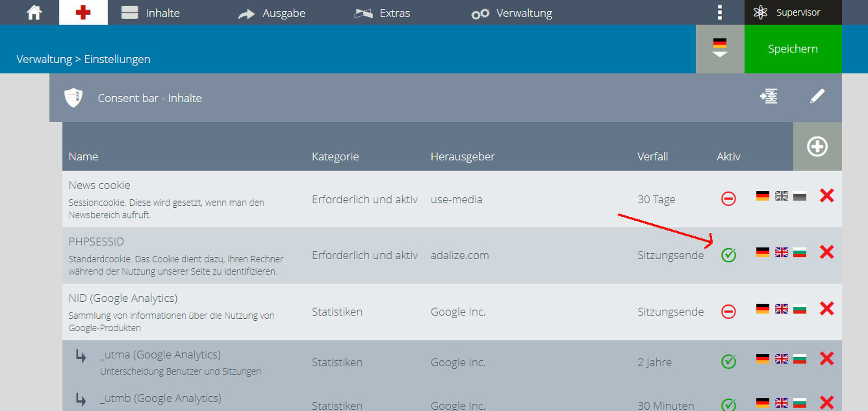This screenshot has height=411, width=868.
Task: Open the red cross tab
Action: click(x=83, y=12)
